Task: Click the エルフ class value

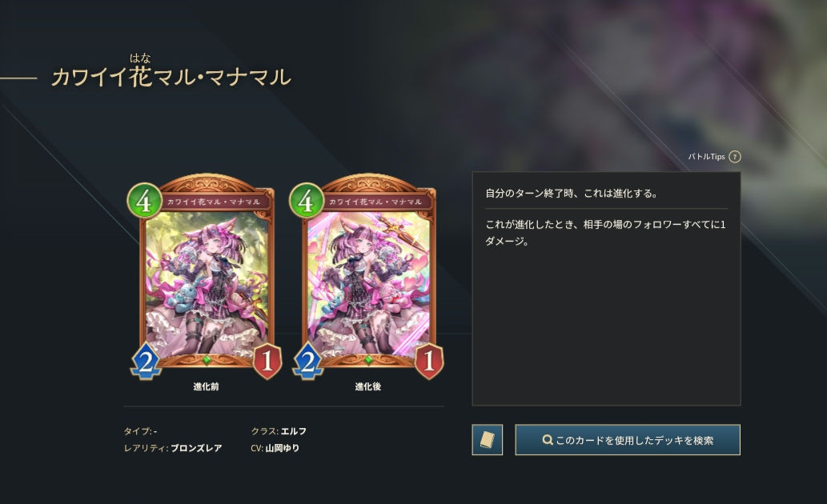Action: (x=293, y=431)
